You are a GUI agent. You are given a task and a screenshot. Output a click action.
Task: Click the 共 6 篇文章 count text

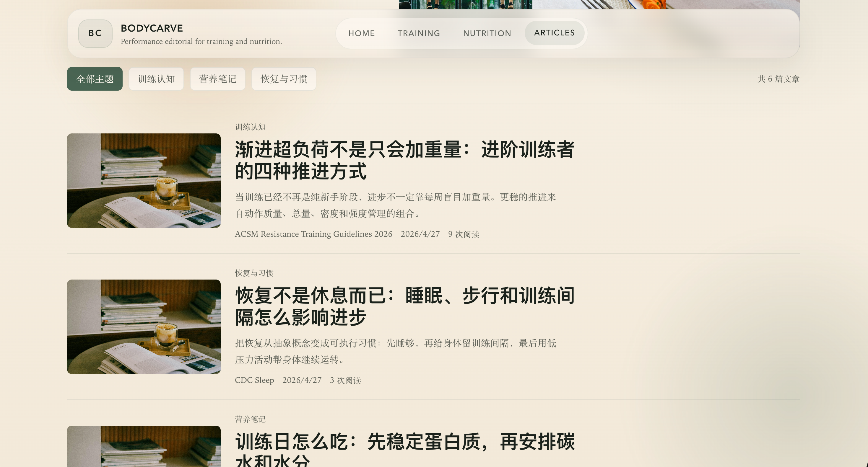(778, 79)
